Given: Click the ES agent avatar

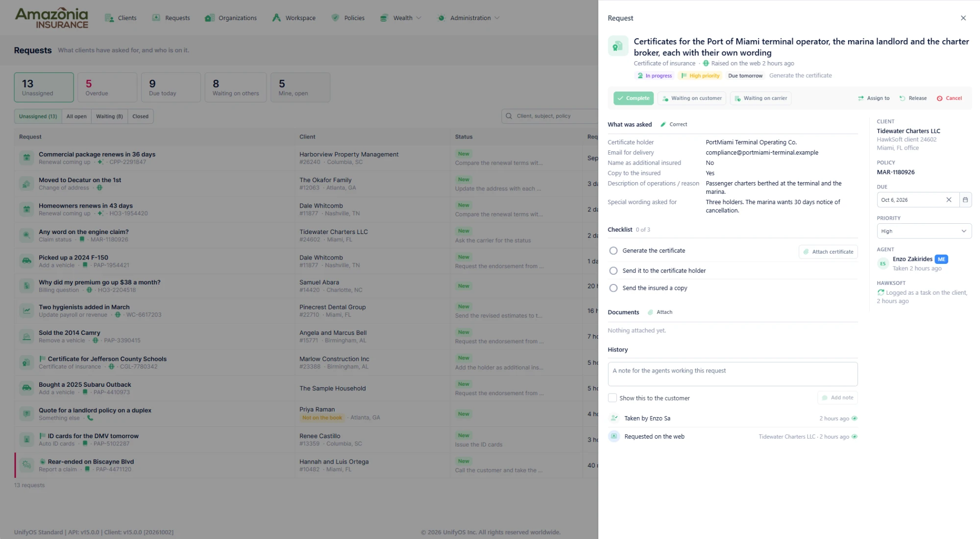Looking at the screenshot, I should click(882, 263).
